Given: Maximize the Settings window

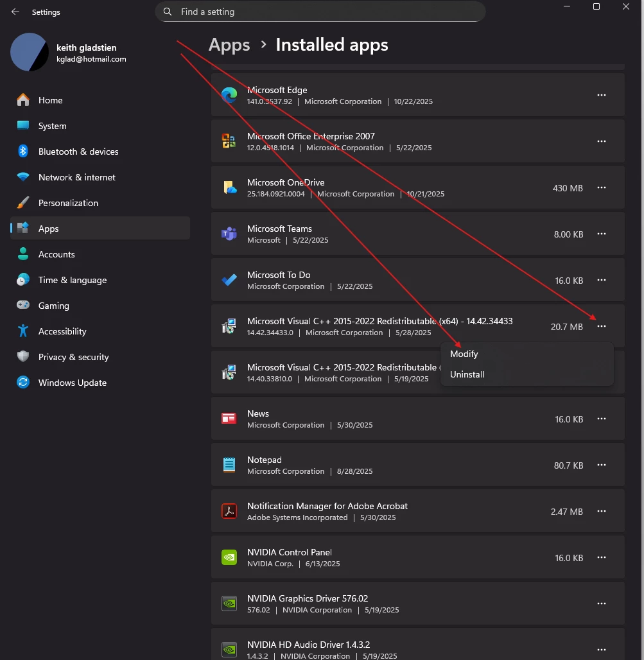Looking at the screenshot, I should (x=596, y=6).
